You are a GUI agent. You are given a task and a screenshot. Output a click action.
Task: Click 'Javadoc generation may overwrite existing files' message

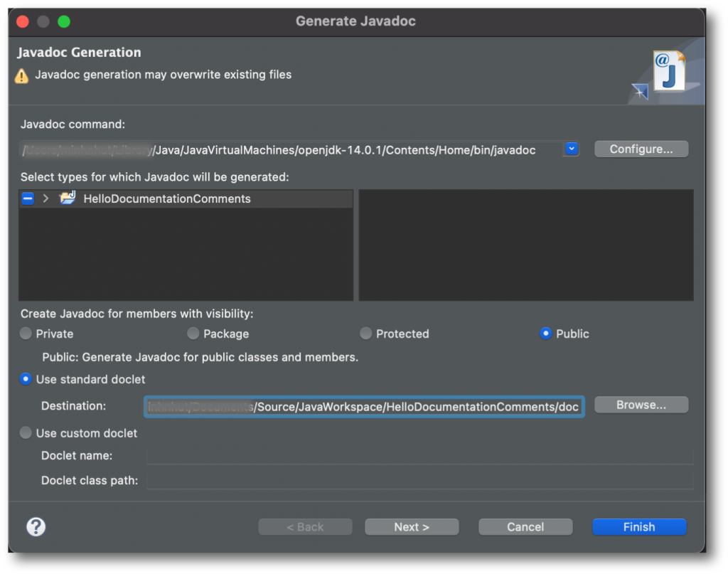164,75
